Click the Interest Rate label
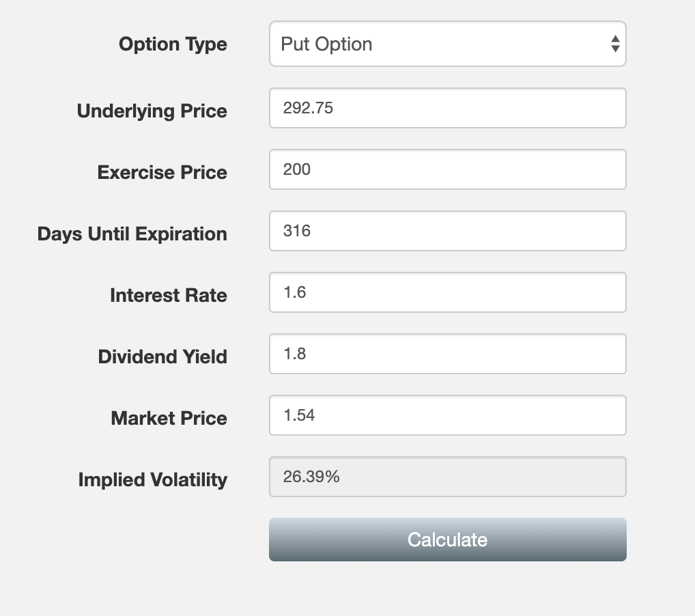This screenshot has height=616, width=695. click(168, 295)
